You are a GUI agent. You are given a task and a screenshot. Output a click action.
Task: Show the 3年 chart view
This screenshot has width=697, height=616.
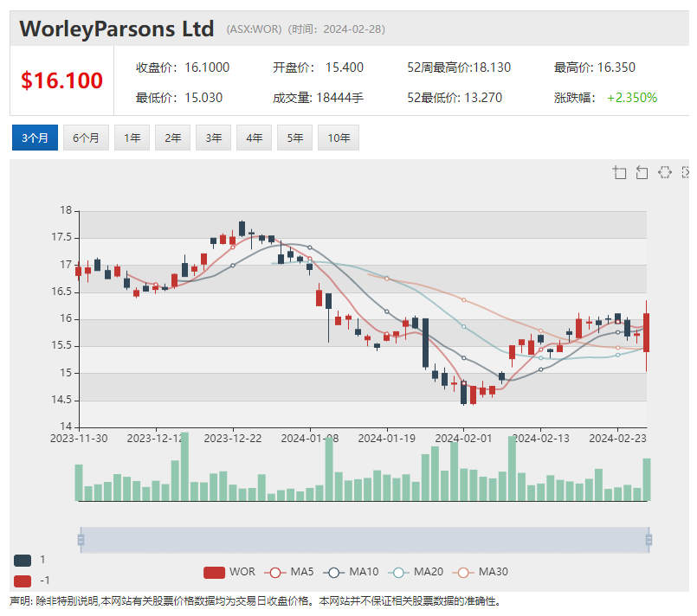213,138
